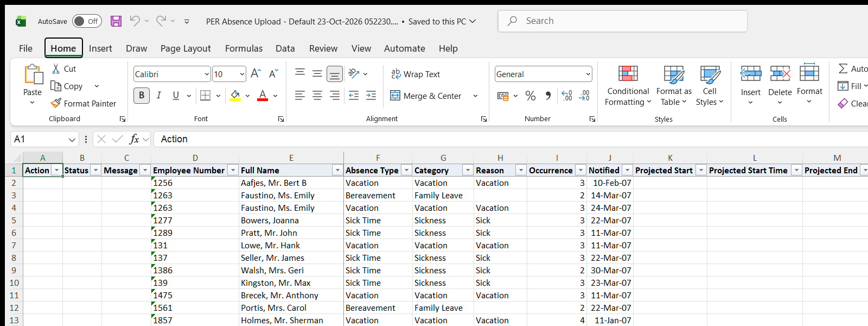Click the AutoSum sigma icon
This screenshot has height=326, width=868.
click(843, 68)
